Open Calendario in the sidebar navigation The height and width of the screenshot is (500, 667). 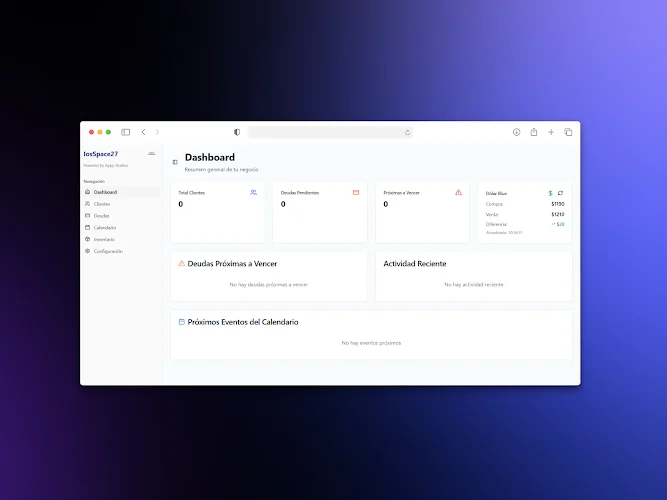pos(122,228)
